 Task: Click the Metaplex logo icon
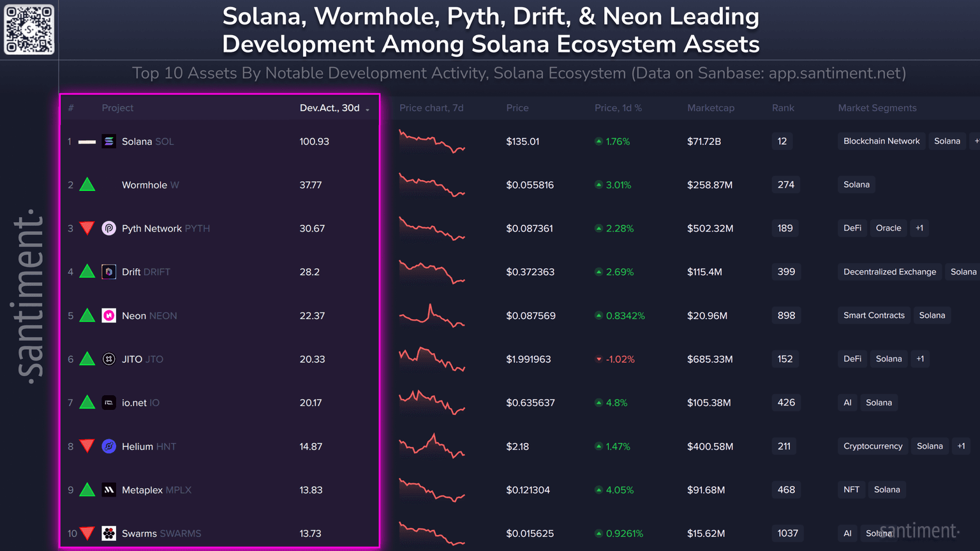109,490
